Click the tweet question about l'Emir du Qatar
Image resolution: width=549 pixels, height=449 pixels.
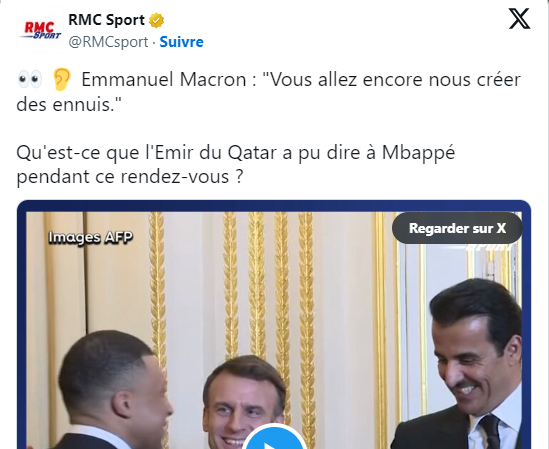click(x=236, y=164)
